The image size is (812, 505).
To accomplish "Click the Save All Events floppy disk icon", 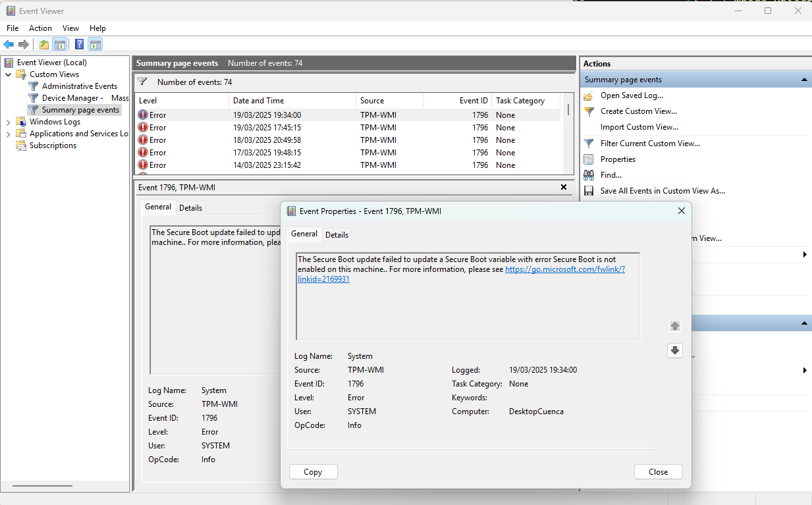I will pyautogui.click(x=588, y=191).
